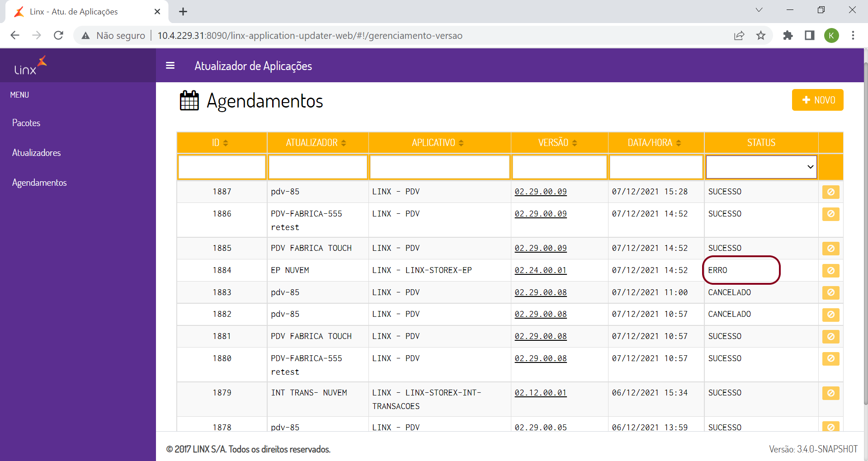Sort the table by DATA/HORA column
Viewport: 868px width, 461px height.
[x=655, y=143]
